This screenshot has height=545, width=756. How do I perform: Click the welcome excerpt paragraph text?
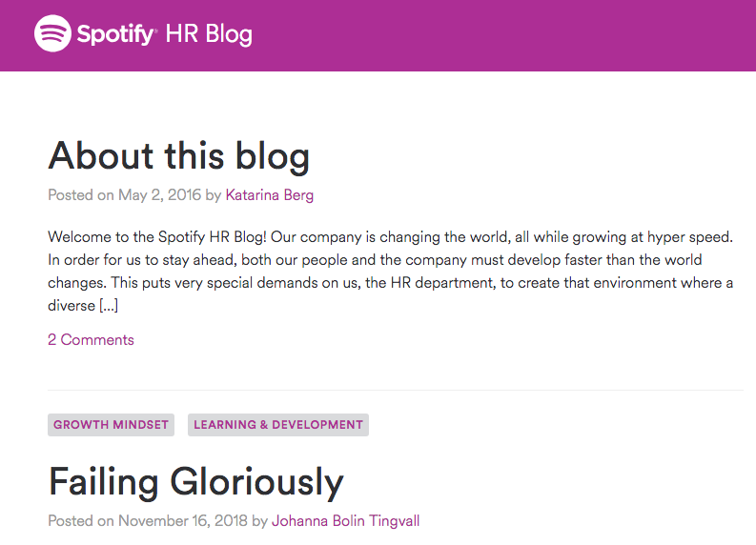pos(391,271)
